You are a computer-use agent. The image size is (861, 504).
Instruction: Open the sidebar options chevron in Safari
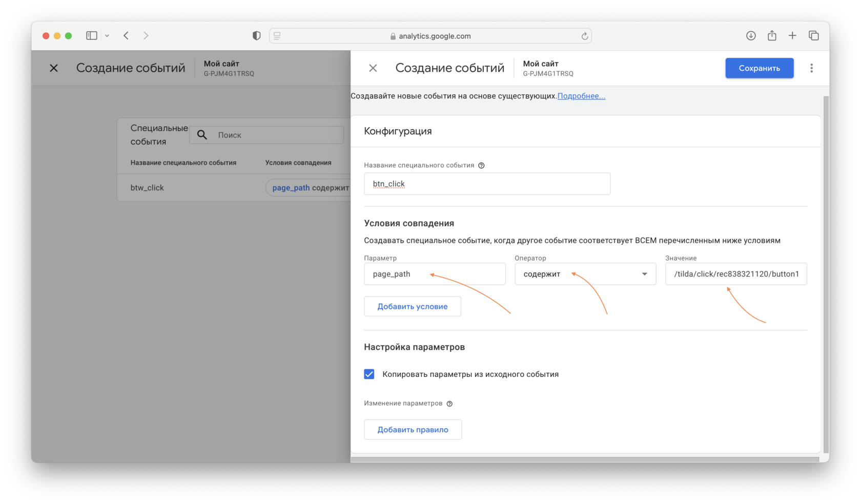click(107, 36)
